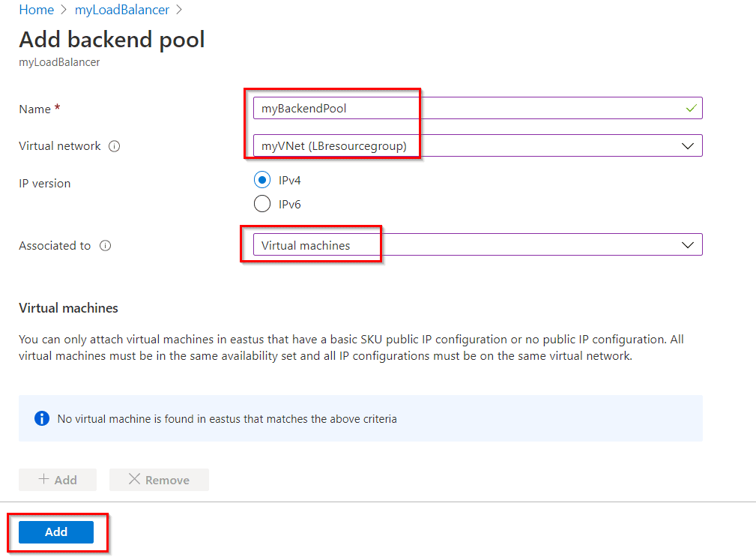
Task: Select the IPv6 radio button
Action: point(262,204)
